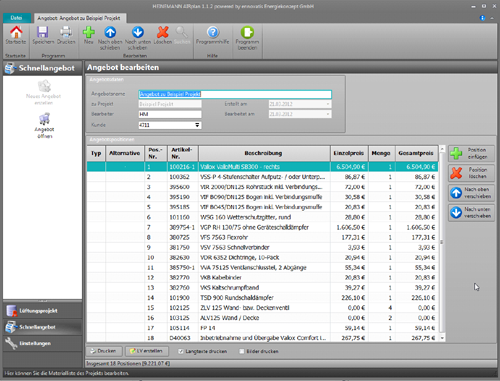Switch to Schnellangebot module in sidebar
Viewport: 500px width, 381px height.
tap(42, 327)
